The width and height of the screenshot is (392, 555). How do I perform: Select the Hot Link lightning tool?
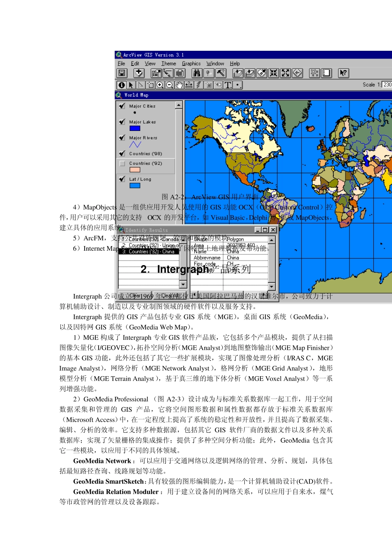click(198, 85)
